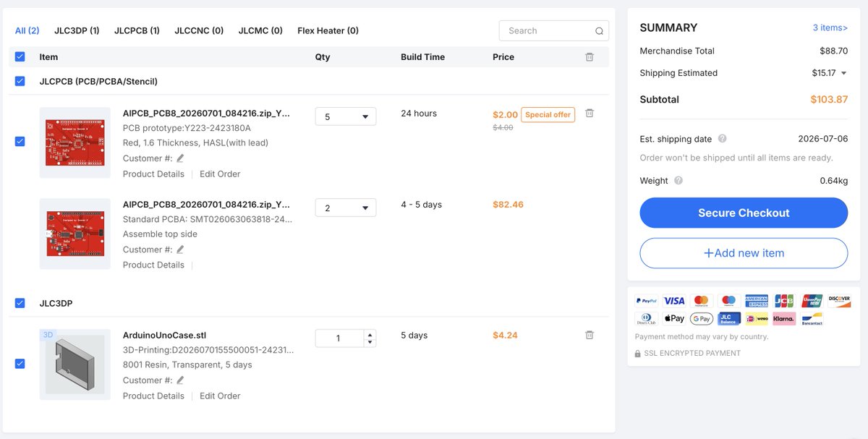Click the magnifier icon in the search box
This screenshot has height=439, width=868.
coord(599,31)
